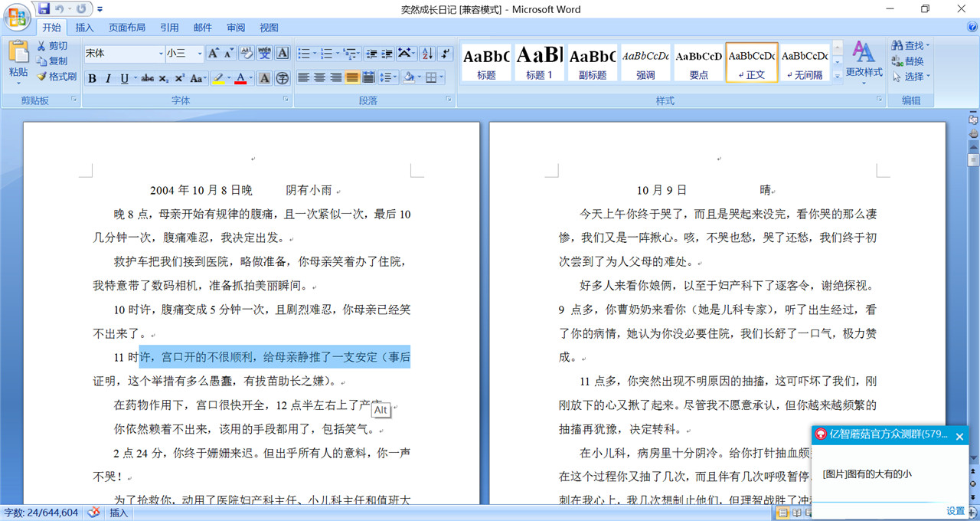Shrink font size with smaller A icon
Viewport: 980px width, 521px height.
click(228, 54)
